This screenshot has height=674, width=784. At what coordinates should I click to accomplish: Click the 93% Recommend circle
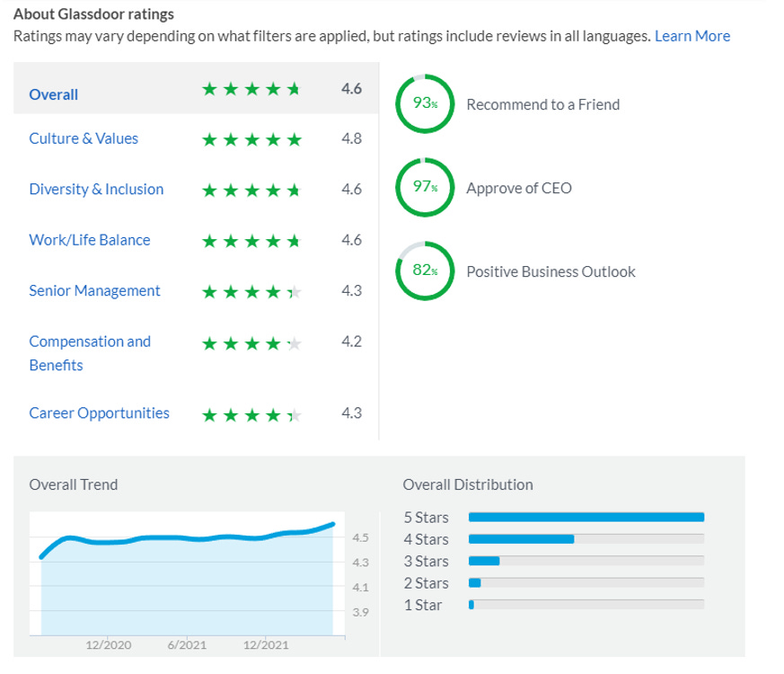coord(425,103)
